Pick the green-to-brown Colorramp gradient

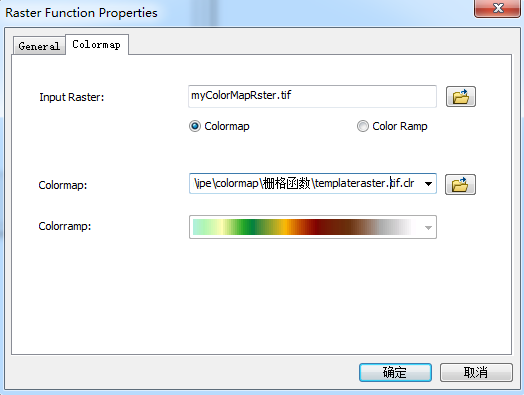302,227
